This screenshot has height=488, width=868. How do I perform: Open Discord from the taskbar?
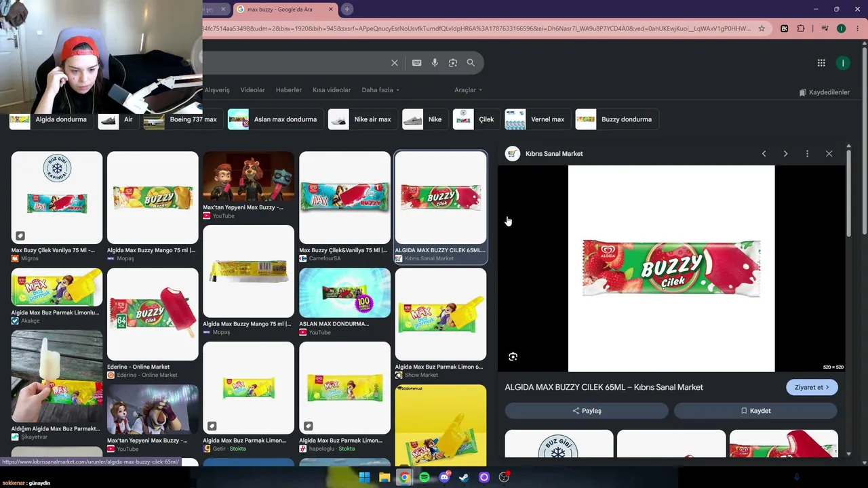[x=444, y=477]
